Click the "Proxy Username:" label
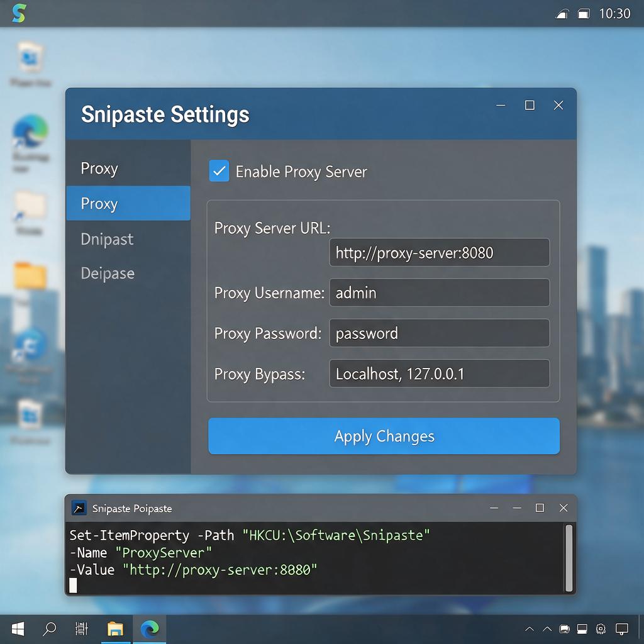Screen dimensions: 644x644 pos(269,293)
